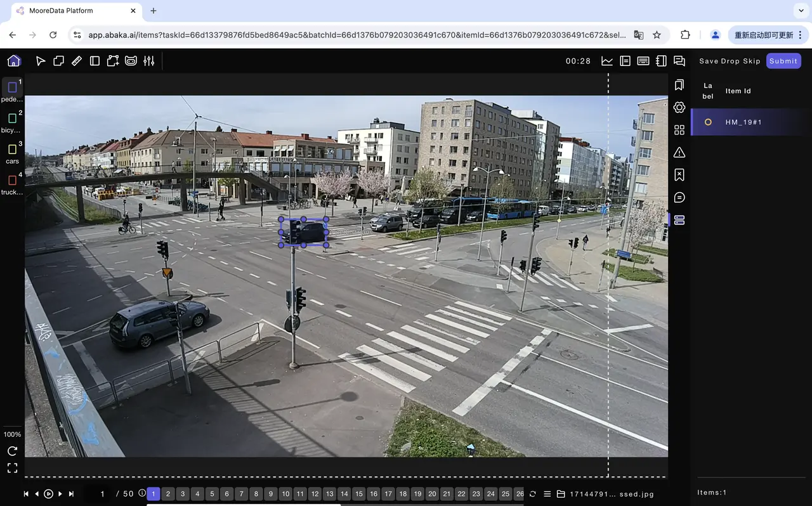812x506 pixels.
Task: Go to frame 20 in timeline
Action: pyautogui.click(x=432, y=494)
